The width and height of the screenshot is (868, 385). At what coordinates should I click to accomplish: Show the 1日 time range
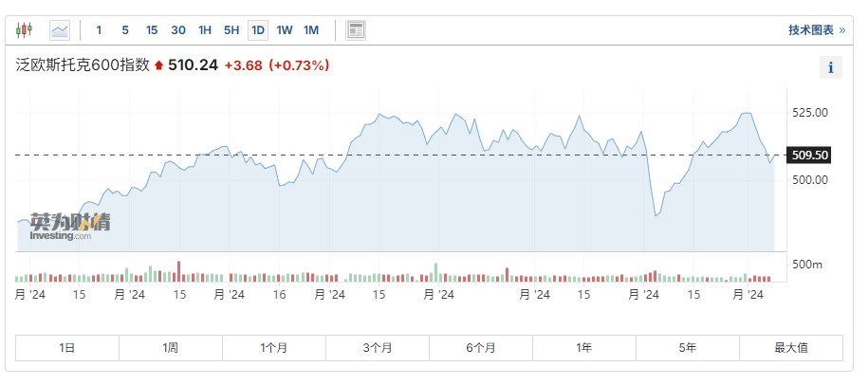click(x=67, y=348)
